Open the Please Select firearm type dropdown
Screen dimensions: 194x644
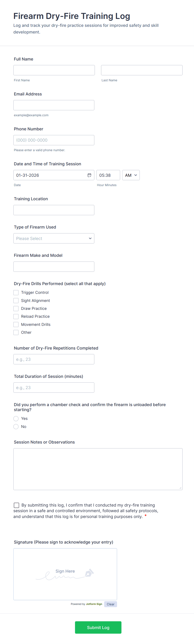point(54,238)
